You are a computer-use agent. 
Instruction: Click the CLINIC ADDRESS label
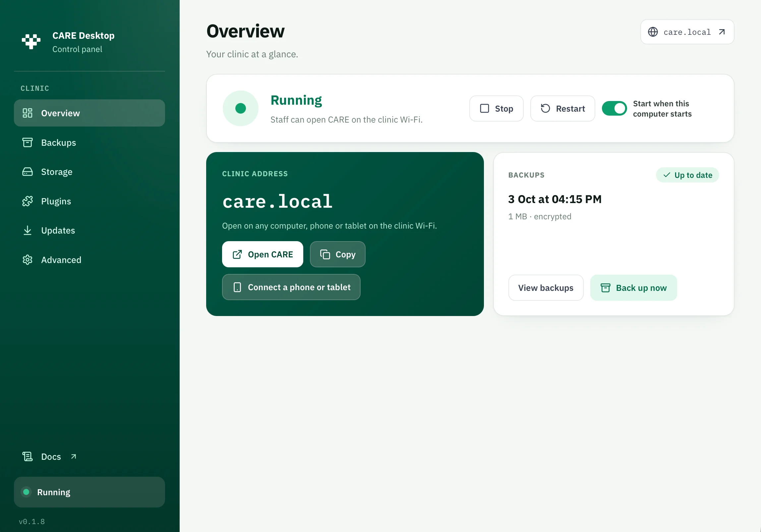(255, 174)
